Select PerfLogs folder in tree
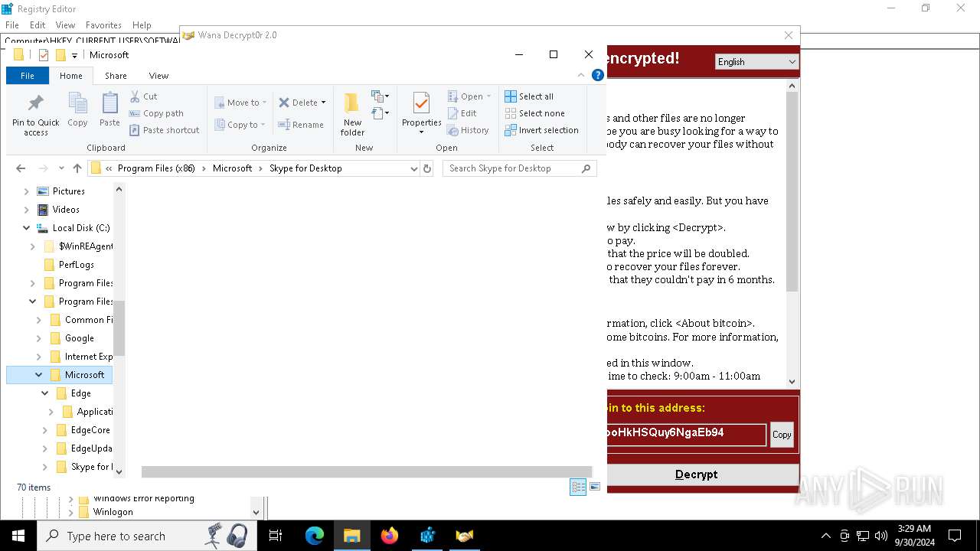This screenshot has height=551, width=980. click(x=76, y=265)
